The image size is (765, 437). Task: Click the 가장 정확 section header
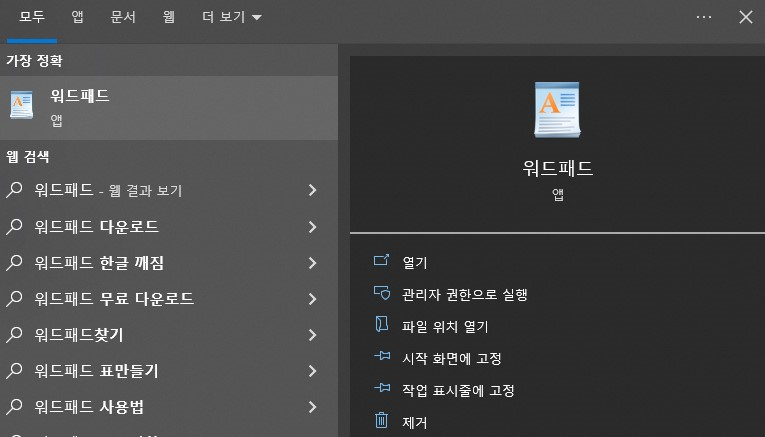(x=34, y=60)
